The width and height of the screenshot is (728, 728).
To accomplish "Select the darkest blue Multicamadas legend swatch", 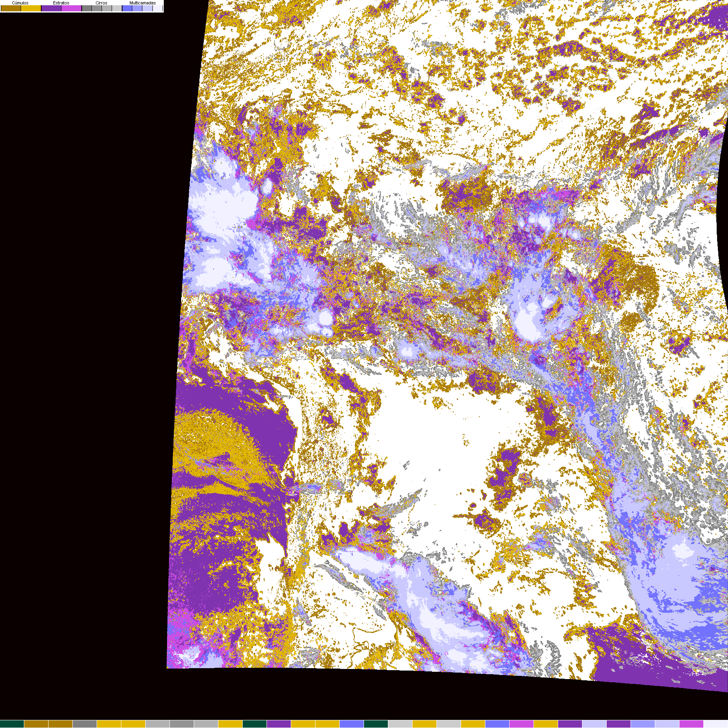I will click(127, 8).
